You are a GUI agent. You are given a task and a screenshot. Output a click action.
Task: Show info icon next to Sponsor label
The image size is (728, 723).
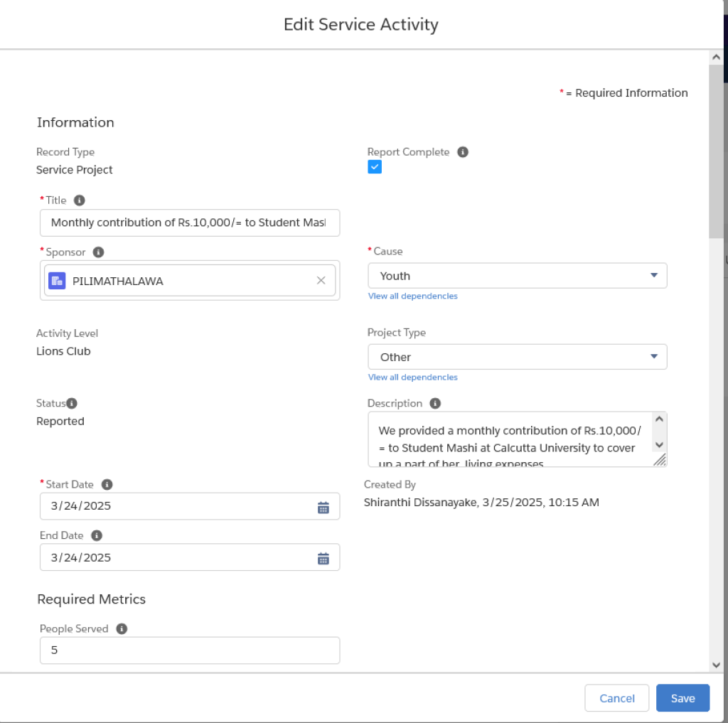click(98, 252)
